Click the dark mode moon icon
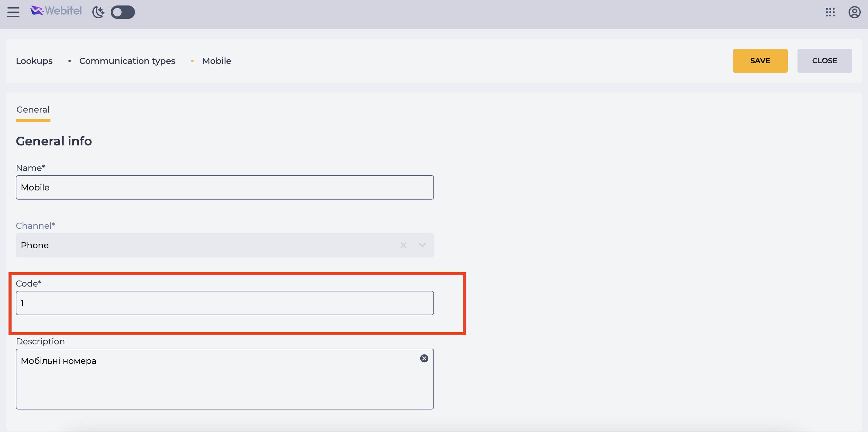 coord(98,12)
